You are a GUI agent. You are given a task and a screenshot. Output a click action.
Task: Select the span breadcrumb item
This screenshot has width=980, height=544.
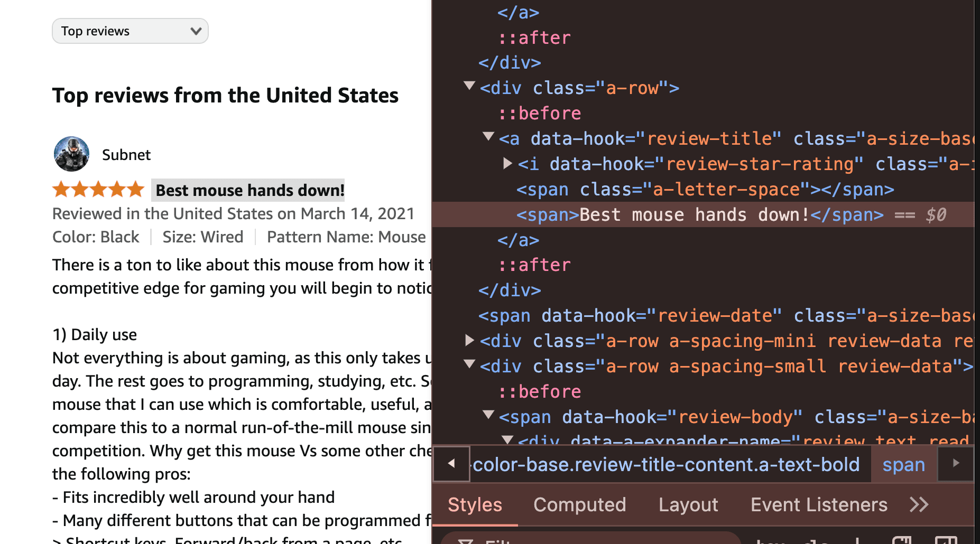tap(904, 465)
